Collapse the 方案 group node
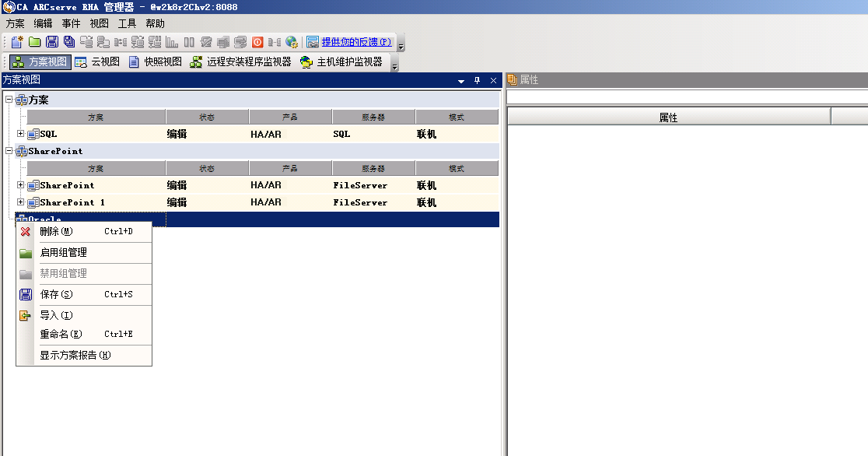 pyautogui.click(x=9, y=100)
